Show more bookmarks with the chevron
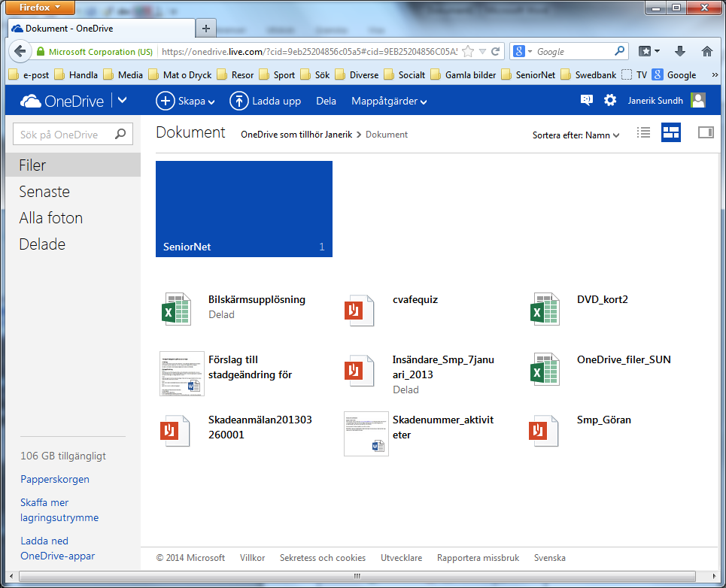 click(x=715, y=75)
